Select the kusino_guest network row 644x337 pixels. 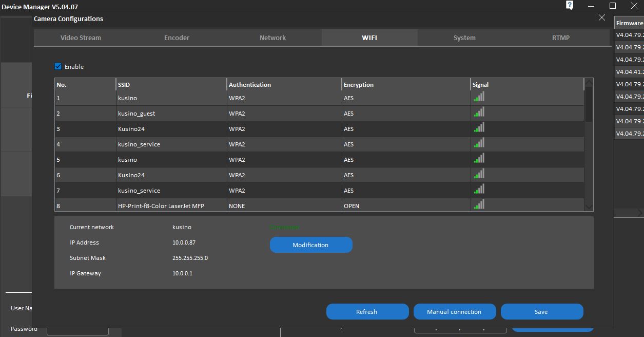point(319,114)
